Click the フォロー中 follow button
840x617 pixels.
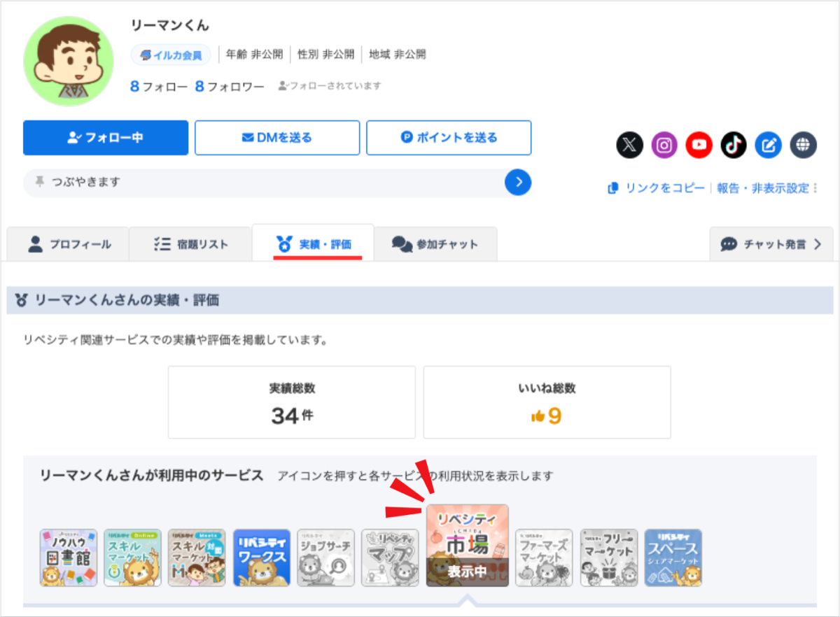click(x=106, y=138)
